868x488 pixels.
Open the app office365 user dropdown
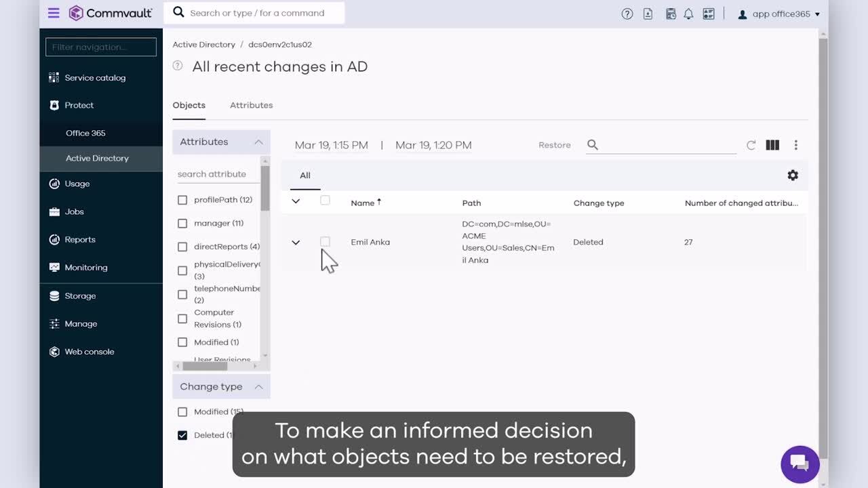(x=779, y=14)
